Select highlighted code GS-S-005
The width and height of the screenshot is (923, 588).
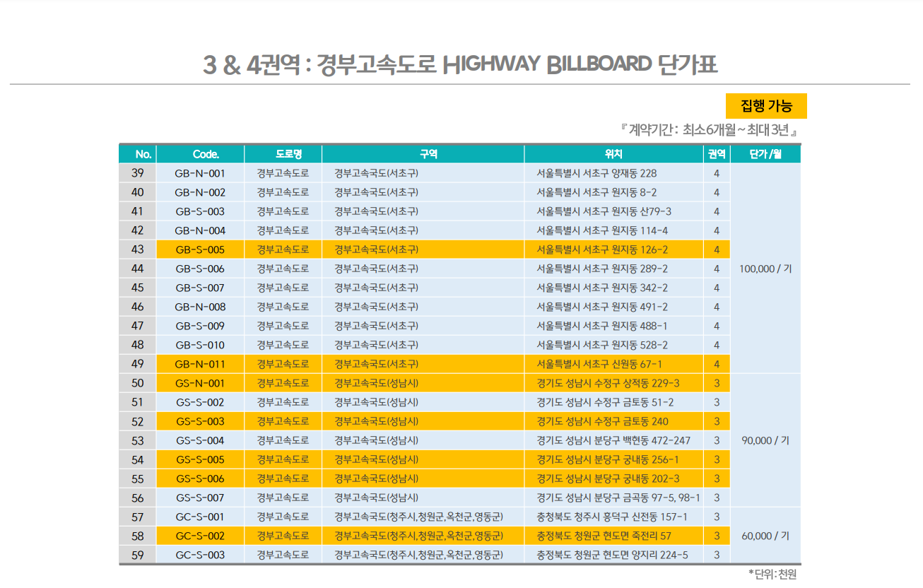tap(201, 459)
